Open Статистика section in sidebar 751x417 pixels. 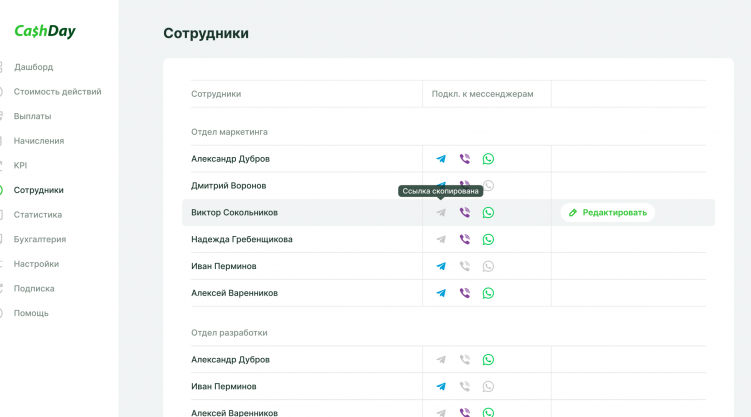pos(37,214)
